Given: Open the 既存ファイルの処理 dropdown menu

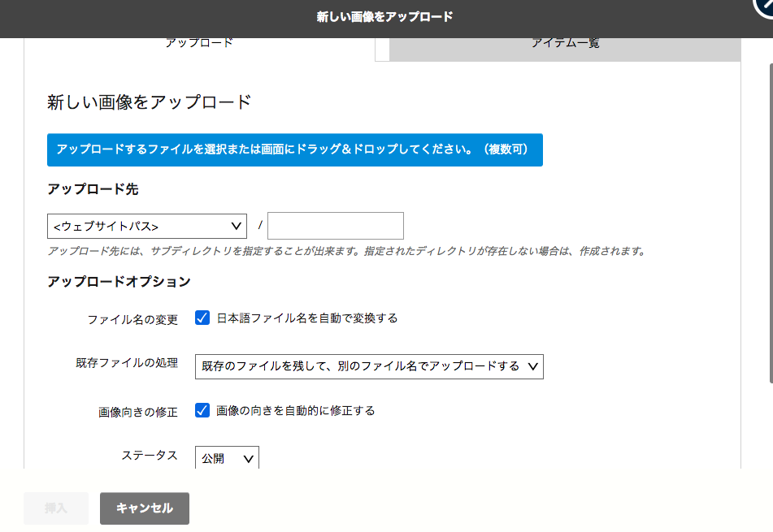Looking at the screenshot, I should click(x=370, y=366).
